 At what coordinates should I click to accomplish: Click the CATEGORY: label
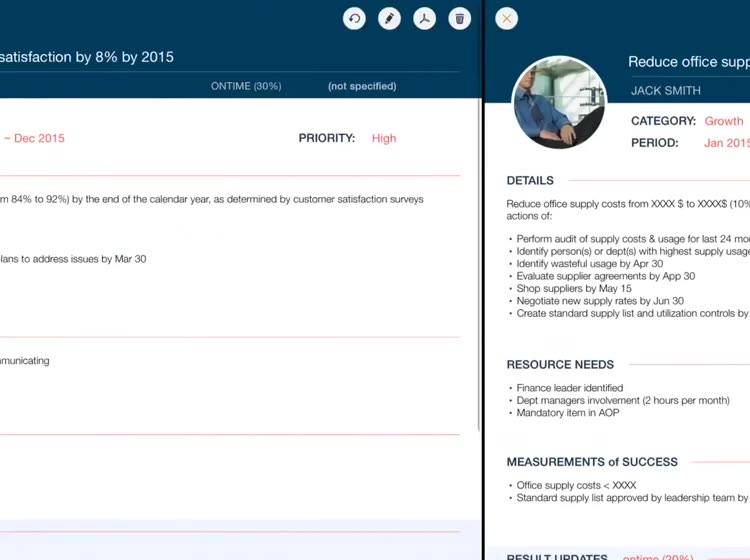tap(663, 121)
